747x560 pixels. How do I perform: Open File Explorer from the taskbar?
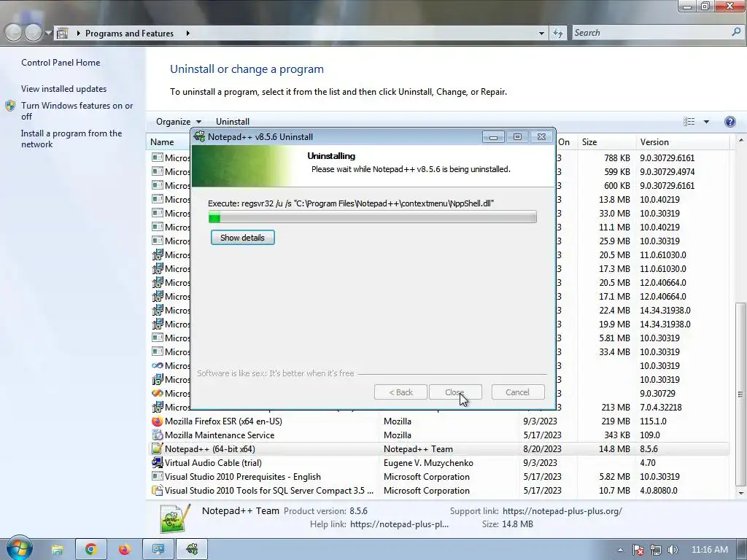pyautogui.click(x=57, y=550)
